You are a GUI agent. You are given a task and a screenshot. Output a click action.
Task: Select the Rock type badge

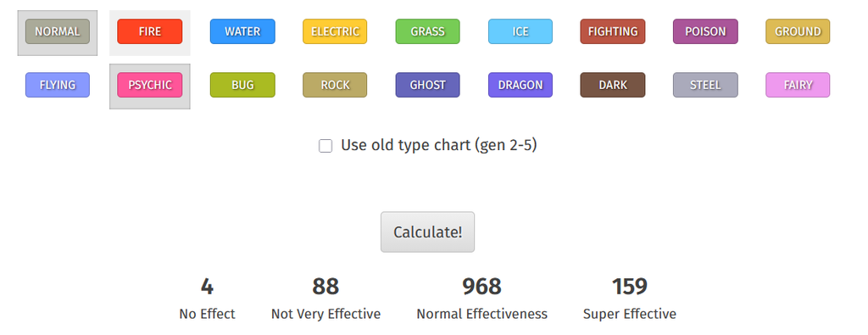point(335,86)
